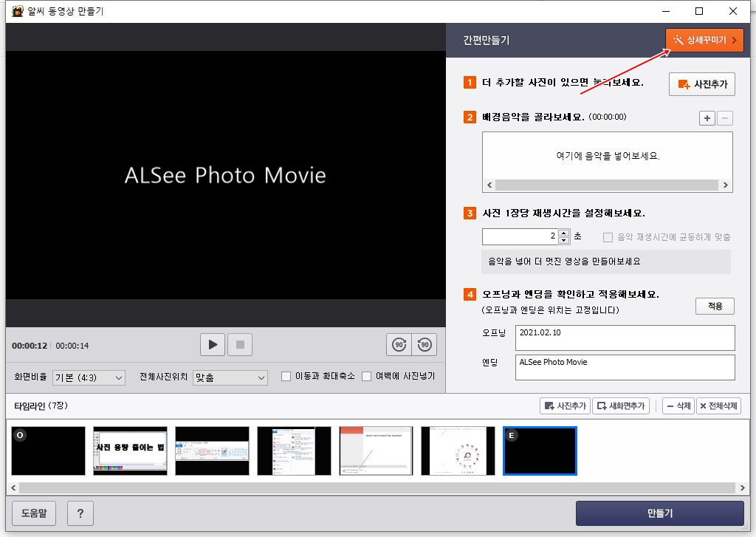Click the total time 00:00:14 text
Viewport: 756px width, 537px height.
(x=72, y=346)
